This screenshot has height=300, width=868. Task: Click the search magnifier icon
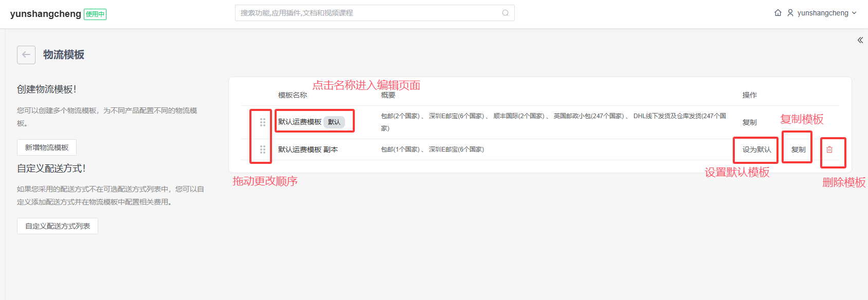(505, 13)
